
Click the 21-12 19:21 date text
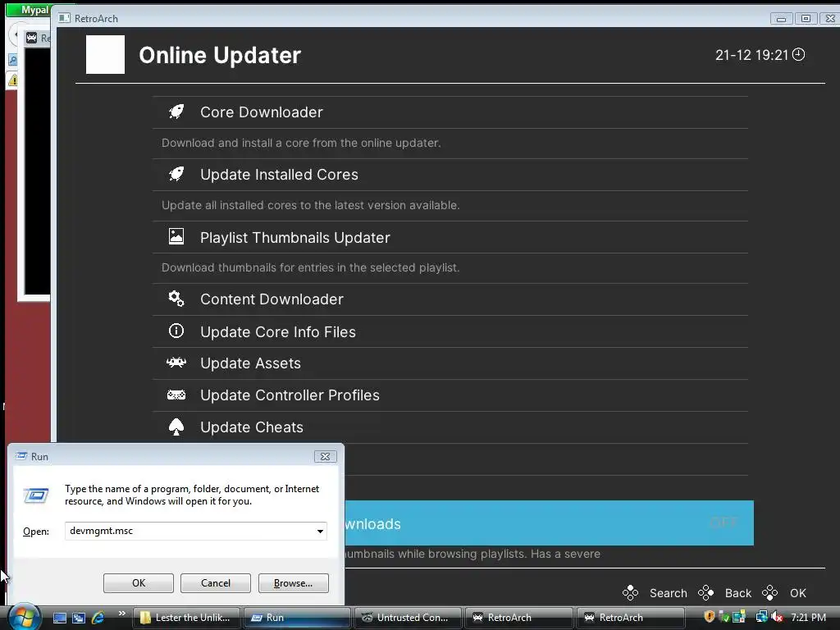[751, 55]
